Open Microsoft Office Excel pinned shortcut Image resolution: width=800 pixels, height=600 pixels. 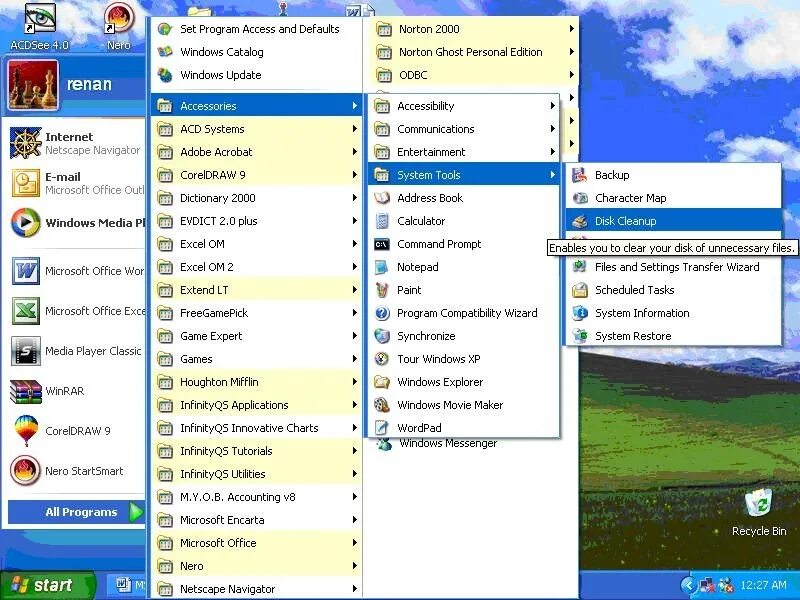pos(76,311)
